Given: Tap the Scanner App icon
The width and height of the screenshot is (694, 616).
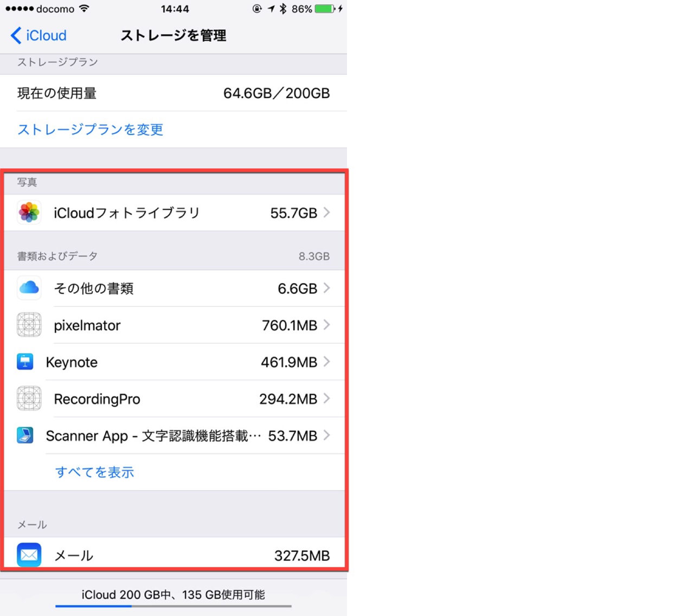Looking at the screenshot, I should 25,435.
